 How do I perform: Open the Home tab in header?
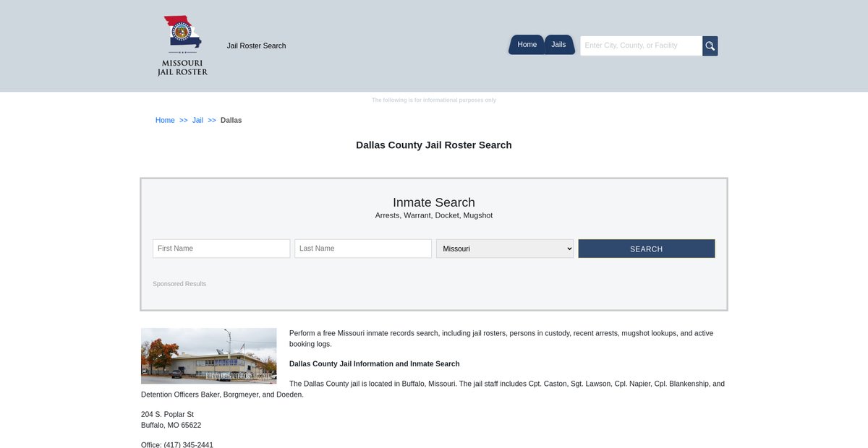527,45
